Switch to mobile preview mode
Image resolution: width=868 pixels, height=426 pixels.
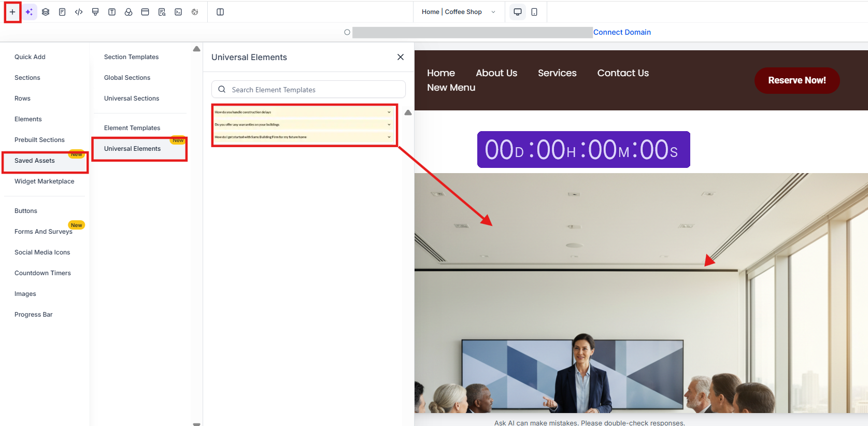(x=534, y=12)
